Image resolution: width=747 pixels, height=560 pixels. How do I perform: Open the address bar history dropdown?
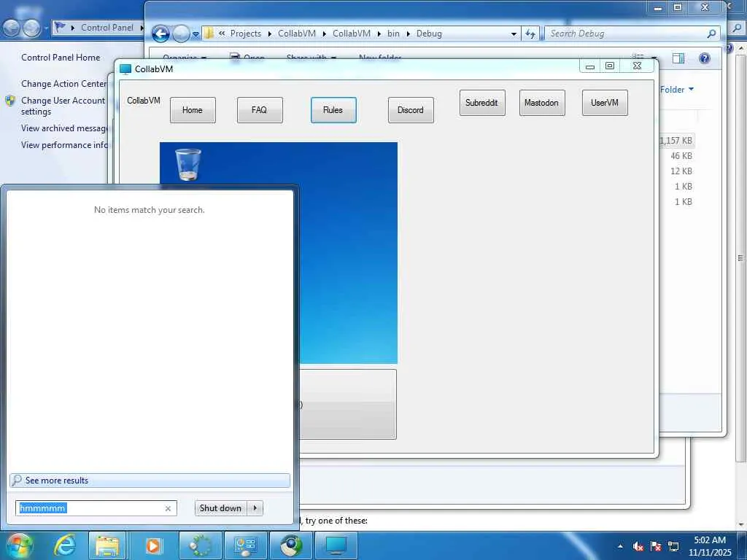514,34
